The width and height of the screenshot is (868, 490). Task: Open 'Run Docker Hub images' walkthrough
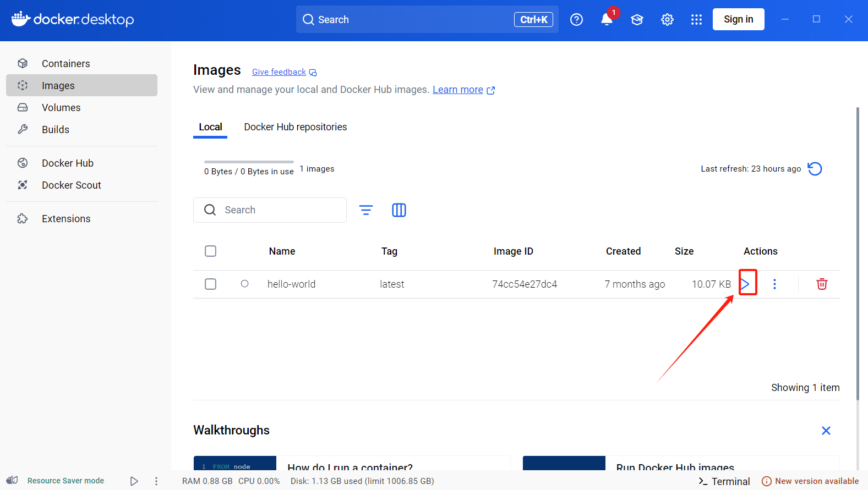(681, 463)
